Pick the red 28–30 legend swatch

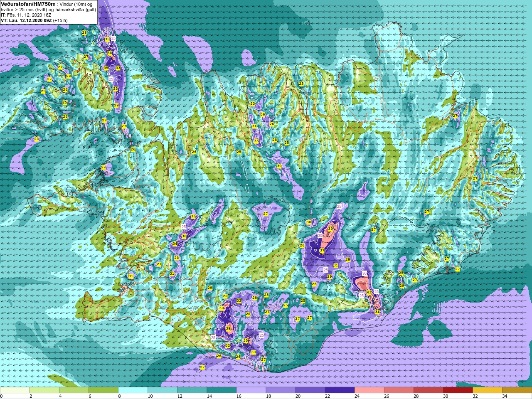tap(428, 390)
